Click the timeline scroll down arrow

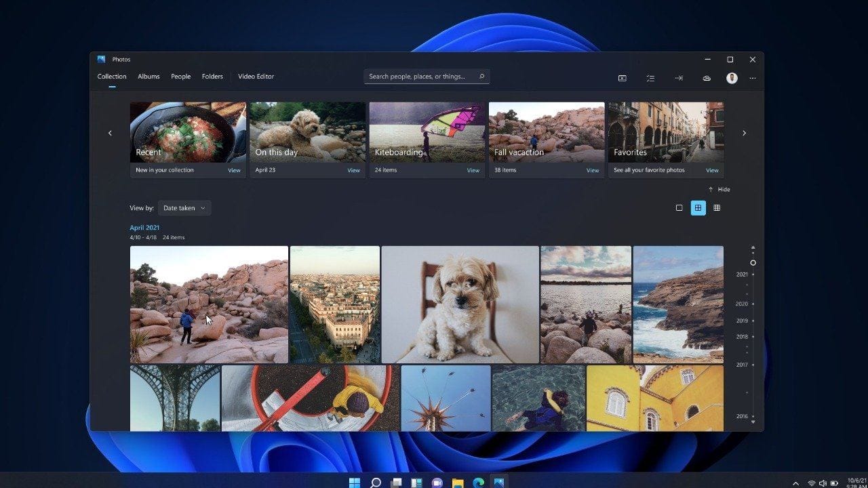pyautogui.click(x=753, y=422)
